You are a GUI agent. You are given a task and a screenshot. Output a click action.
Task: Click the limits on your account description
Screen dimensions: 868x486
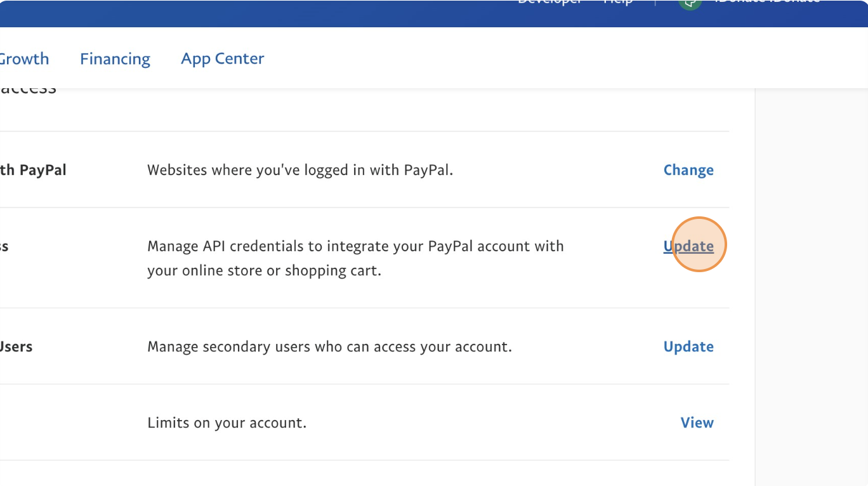point(227,423)
